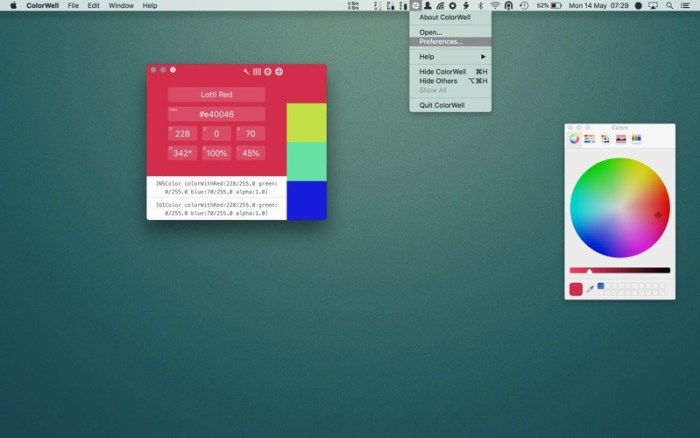This screenshot has width=700, height=438.
Task: Click the date and time in menu bar
Action: [x=598, y=5]
